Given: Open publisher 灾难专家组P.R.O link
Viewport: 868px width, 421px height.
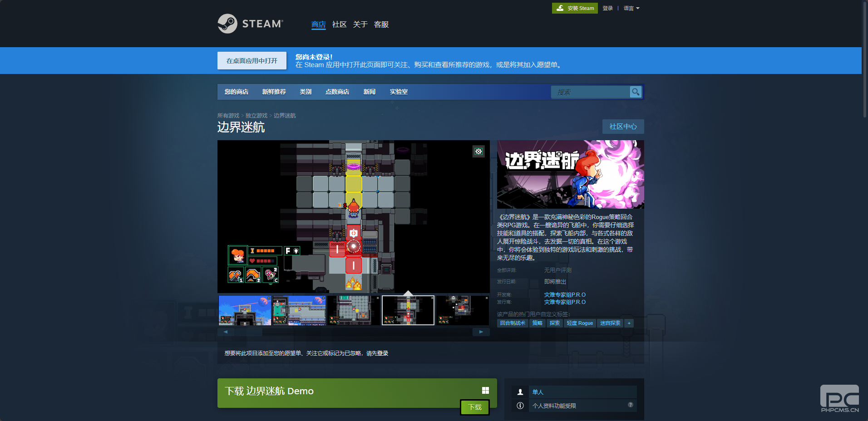Looking at the screenshot, I should point(565,302).
